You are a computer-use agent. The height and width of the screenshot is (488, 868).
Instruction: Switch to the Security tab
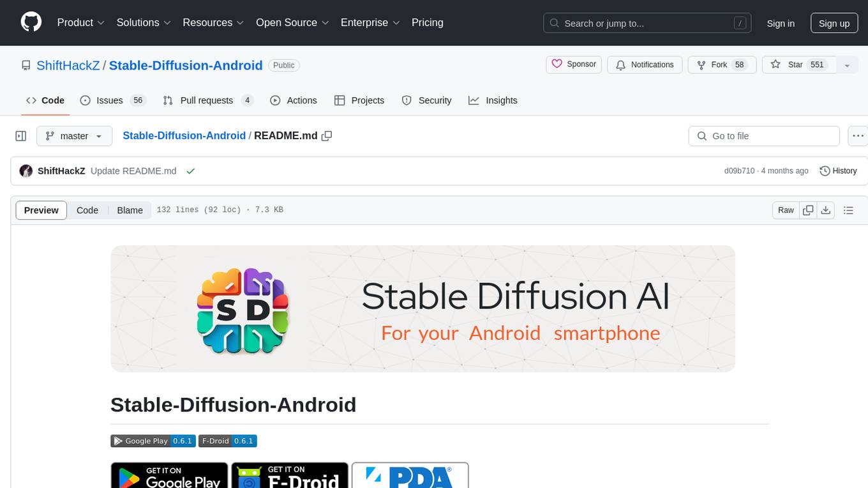click(426, 100)
